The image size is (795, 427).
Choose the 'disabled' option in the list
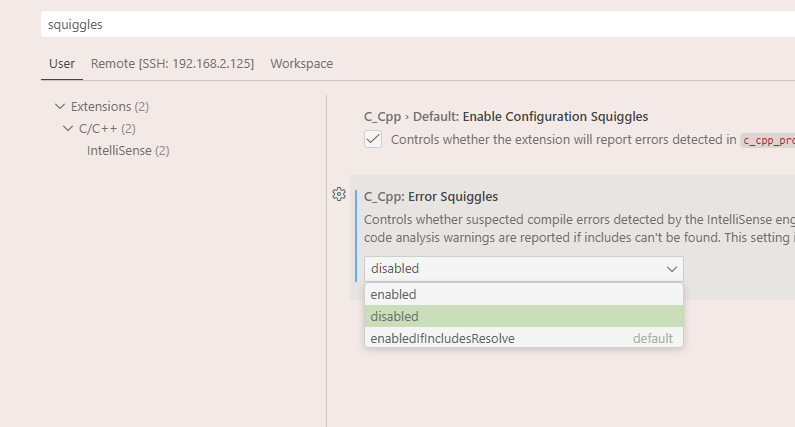[x=394, y=316]
